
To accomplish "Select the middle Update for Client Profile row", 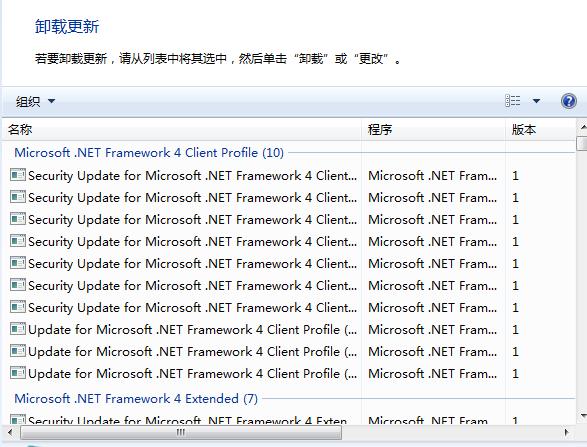I will click(x=288, y=351).
